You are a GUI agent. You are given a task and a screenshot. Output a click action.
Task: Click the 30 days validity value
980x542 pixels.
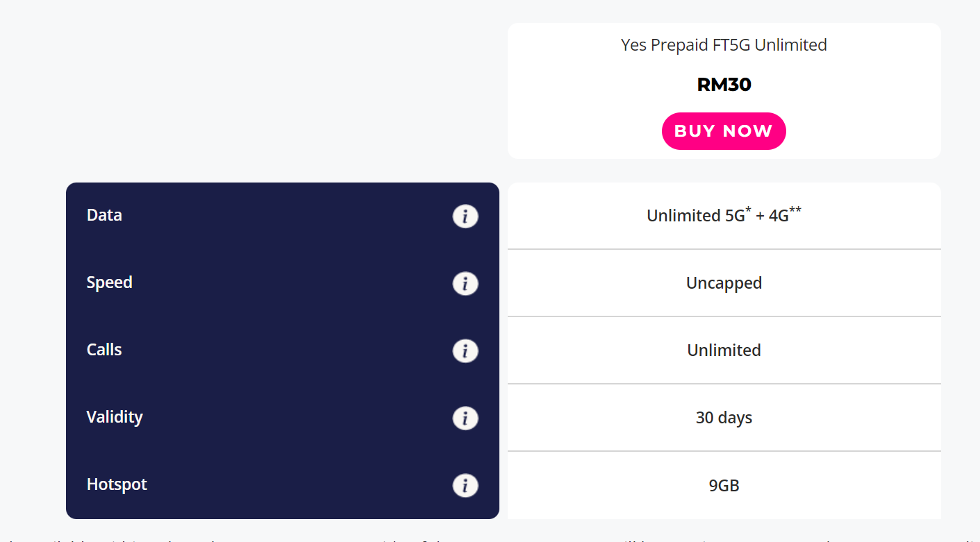724,418
